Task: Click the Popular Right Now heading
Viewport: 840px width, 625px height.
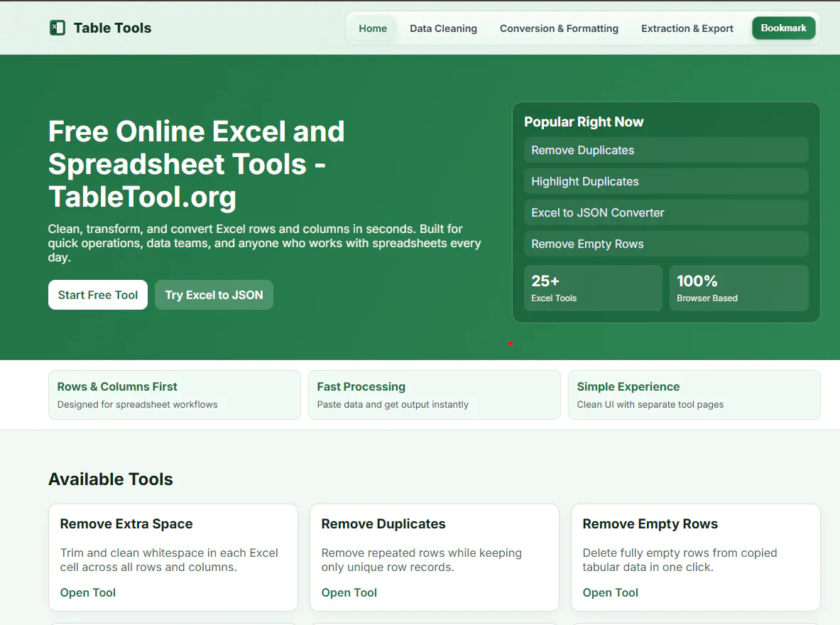Action: [584, 121]
